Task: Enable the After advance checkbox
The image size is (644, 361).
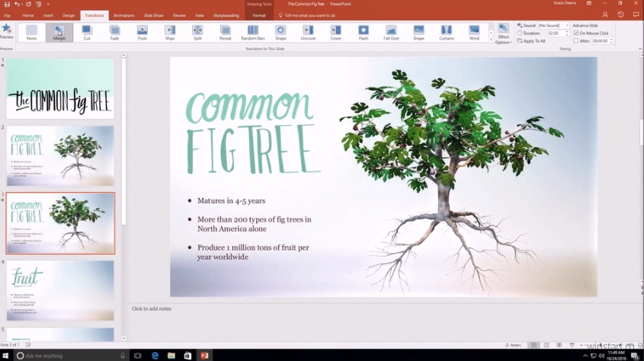Action: click(576, 40)
